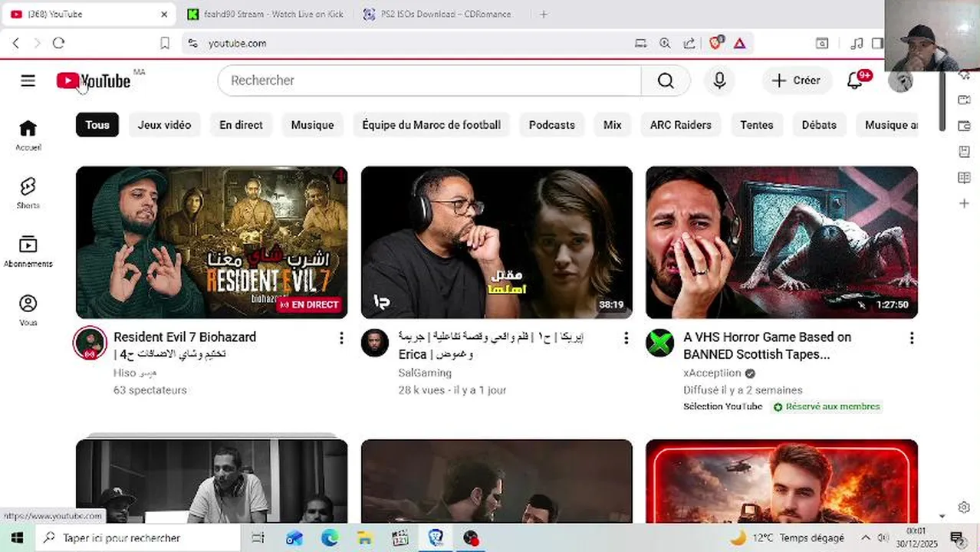
Task: Go to Accueil in sidebar
Action: click(x=28, y=135)
